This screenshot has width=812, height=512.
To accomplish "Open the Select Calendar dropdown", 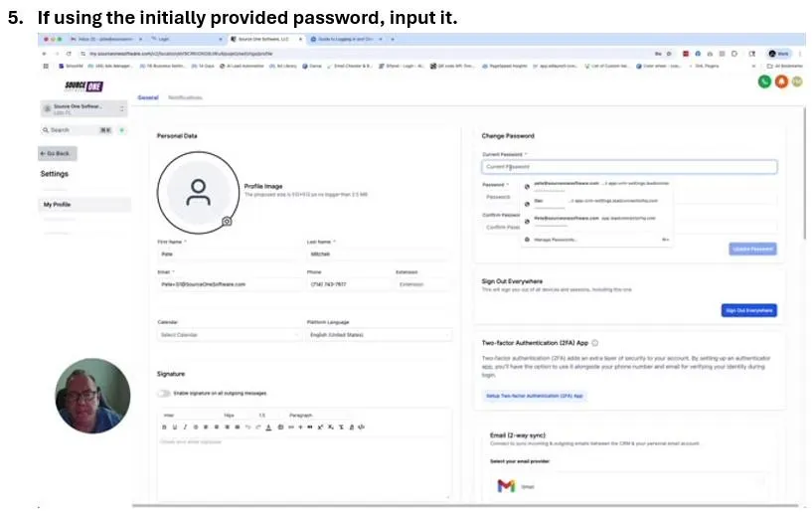I will click(229, 335).
